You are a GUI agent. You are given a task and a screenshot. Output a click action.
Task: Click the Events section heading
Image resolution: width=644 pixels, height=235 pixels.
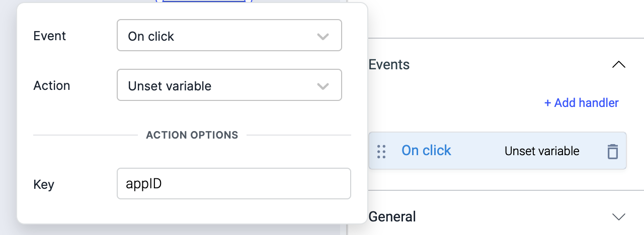point(389,64)
